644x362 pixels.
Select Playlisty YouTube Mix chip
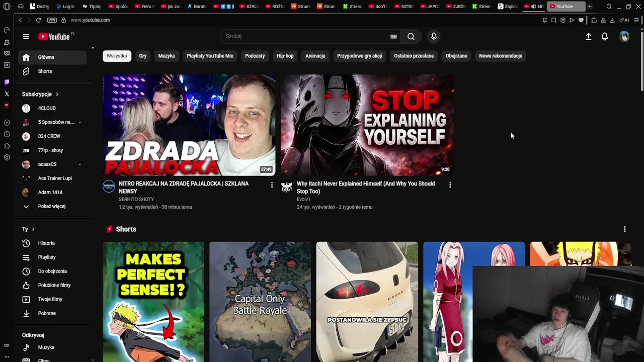[x=210, y=56]
